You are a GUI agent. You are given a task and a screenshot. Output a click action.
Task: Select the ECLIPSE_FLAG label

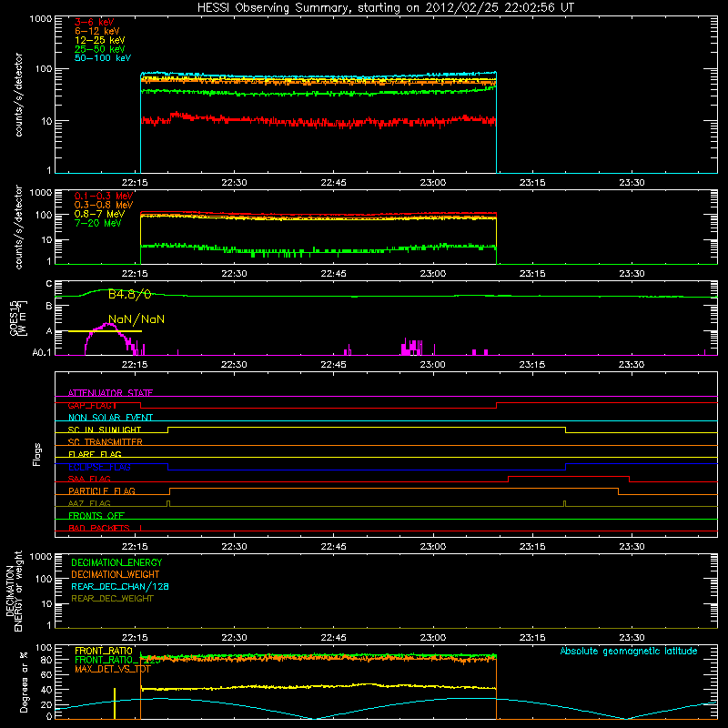coord(99,467)
